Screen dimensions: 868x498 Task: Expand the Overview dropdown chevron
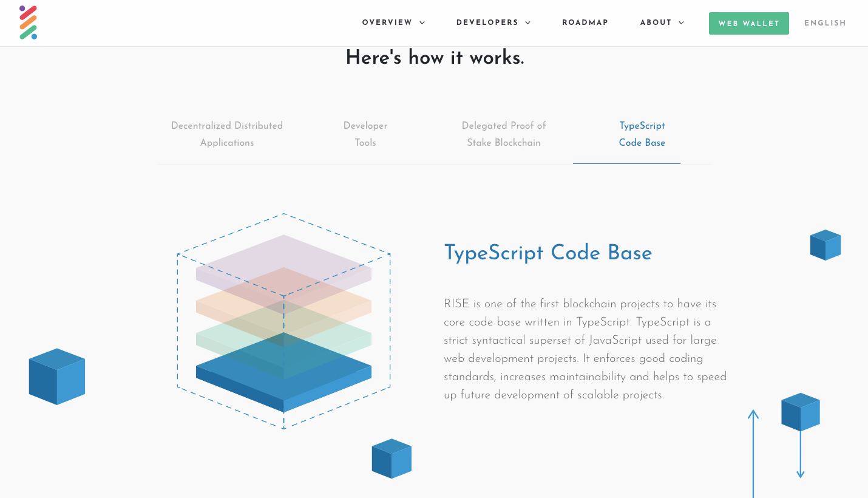[x=422, y=23]
